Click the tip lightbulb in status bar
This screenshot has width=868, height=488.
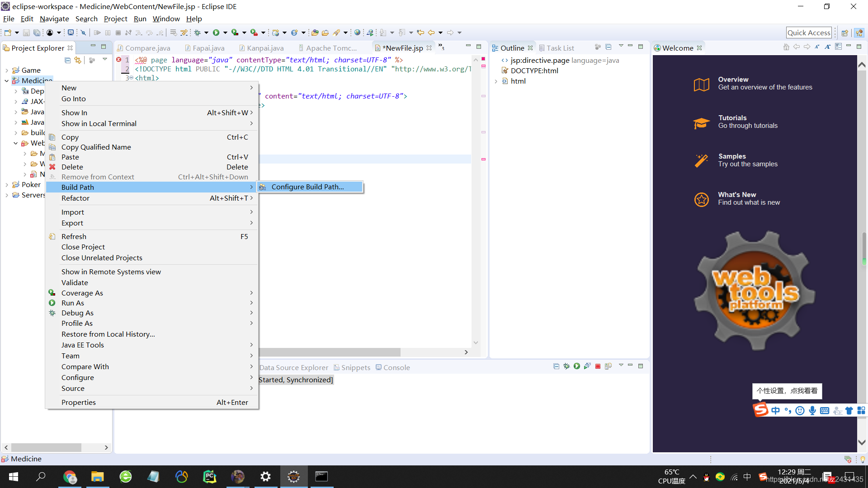(x=863, y=460)
